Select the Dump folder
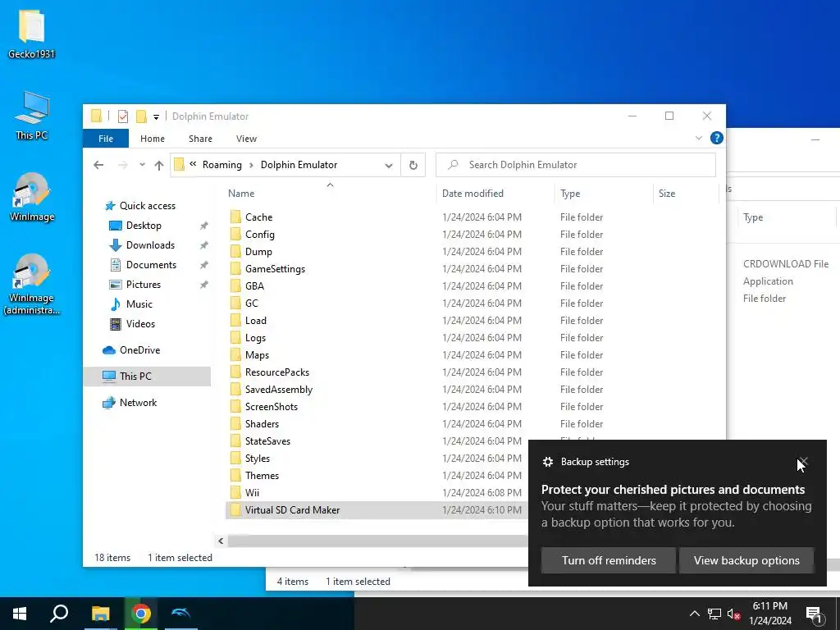The image size is (840, 630). (x=258, y=252)
